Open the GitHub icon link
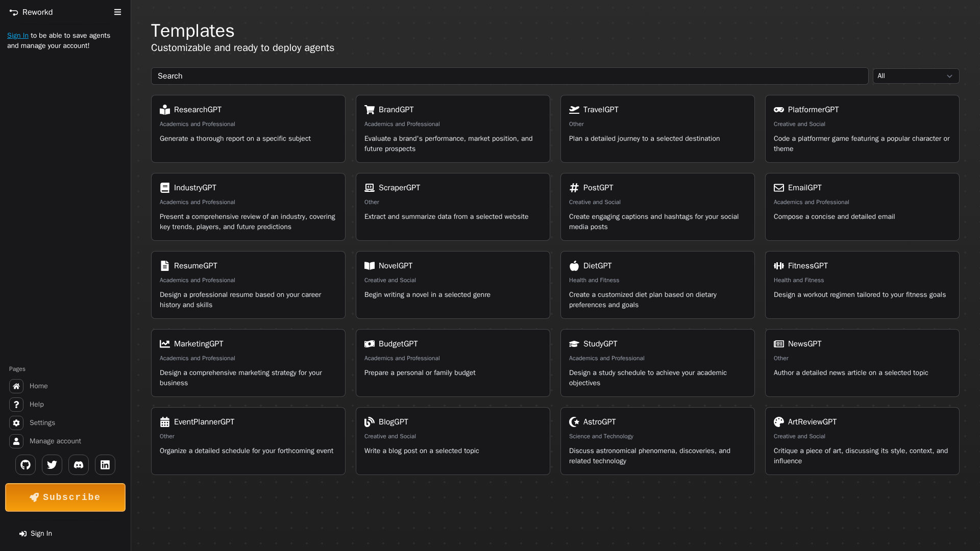 [26, 465]
